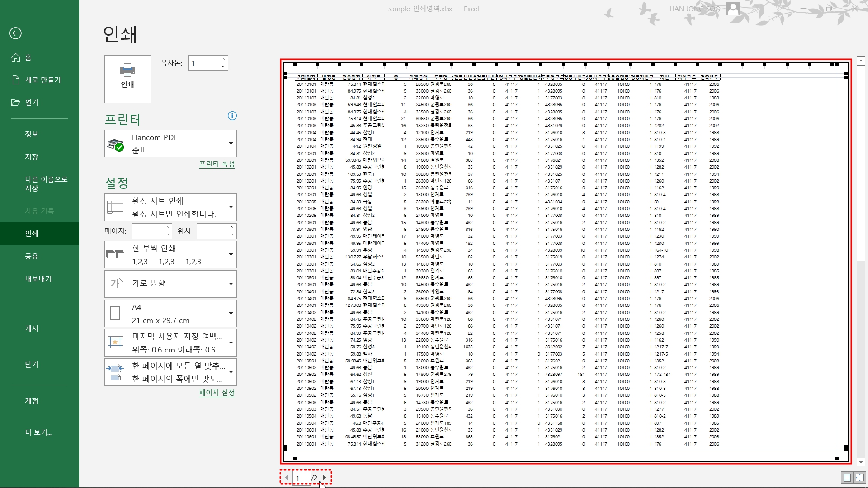Select New workbook in sidebar
This screenshot has height=488, width=868.
pos(42,80)
